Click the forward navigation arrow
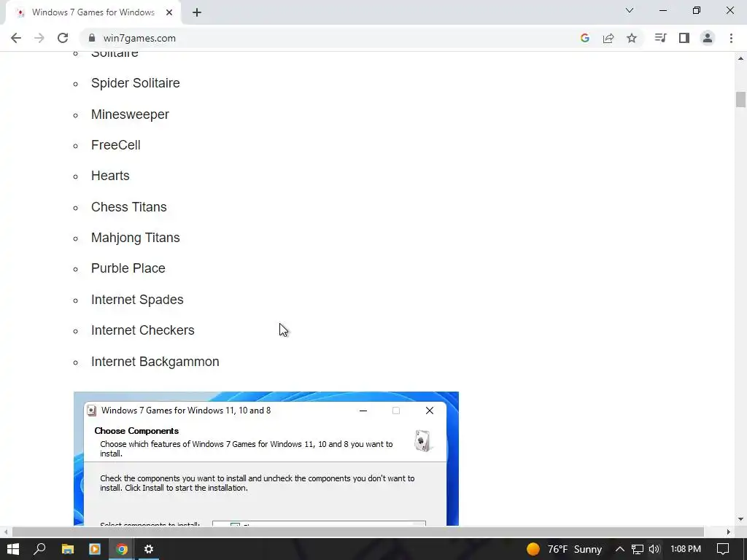Image resolution: width=747 pixels, height=560 pixels. tap(39, 38)
